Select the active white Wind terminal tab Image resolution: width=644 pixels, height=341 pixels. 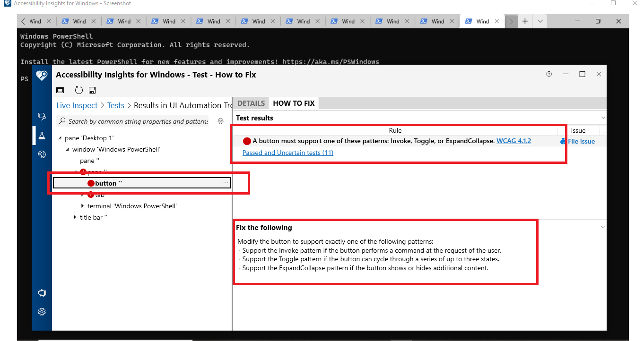(482, 21)
